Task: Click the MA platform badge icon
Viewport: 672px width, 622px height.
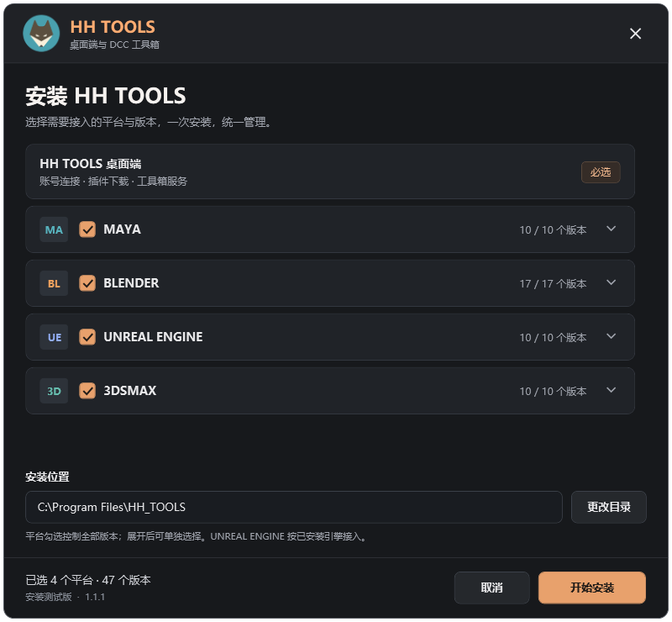Action: [x=54, y=230]
